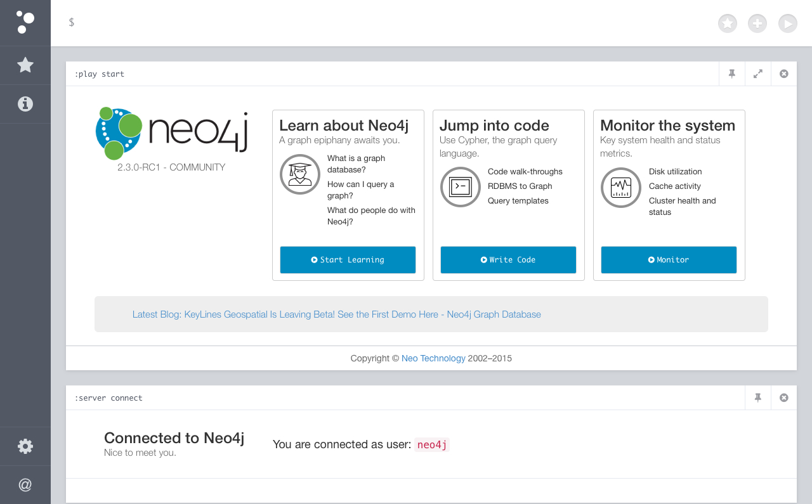The width and height of the screenshot is (812, 504).
Task: Close the :server connect frame
Action: coord(784,397)
